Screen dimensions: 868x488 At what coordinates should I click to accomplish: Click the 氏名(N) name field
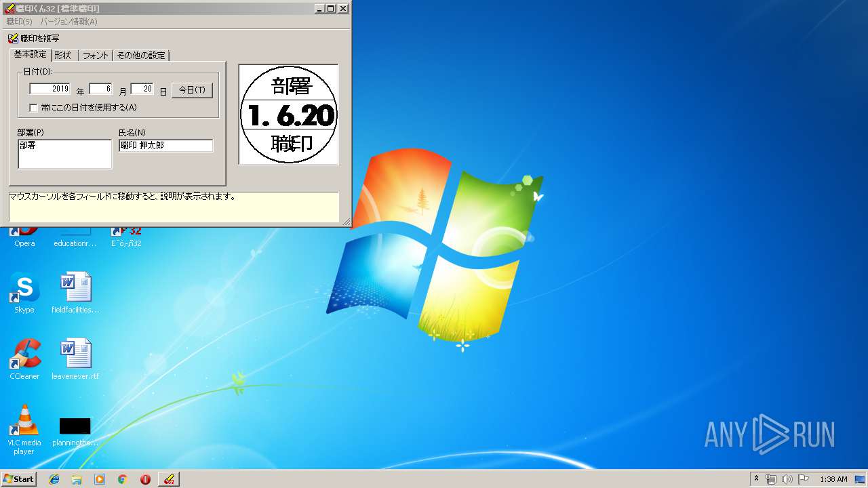[x=165, y=146]
